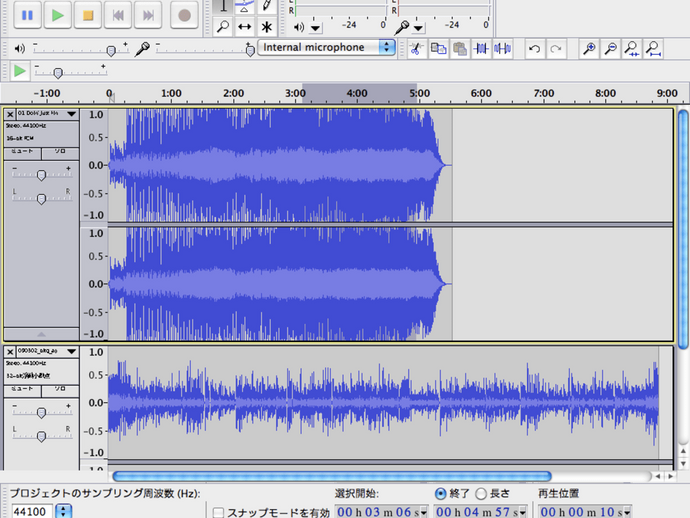This screenshot has width=690, height=518.
Task: Open the 090302 track name menu
Action: click(x=48, y=351)
